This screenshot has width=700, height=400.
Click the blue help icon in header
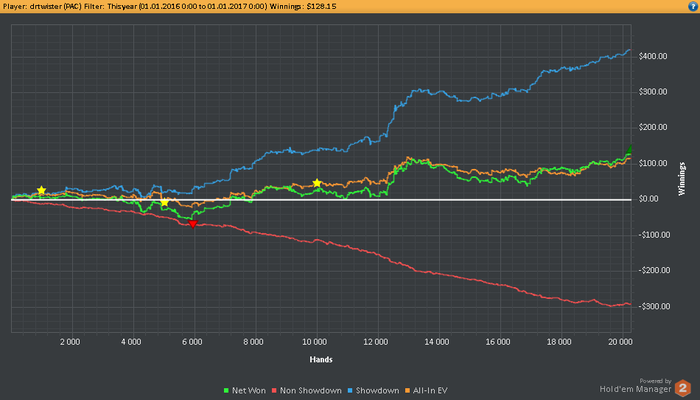pyautogui.click(x=693, y=6)
